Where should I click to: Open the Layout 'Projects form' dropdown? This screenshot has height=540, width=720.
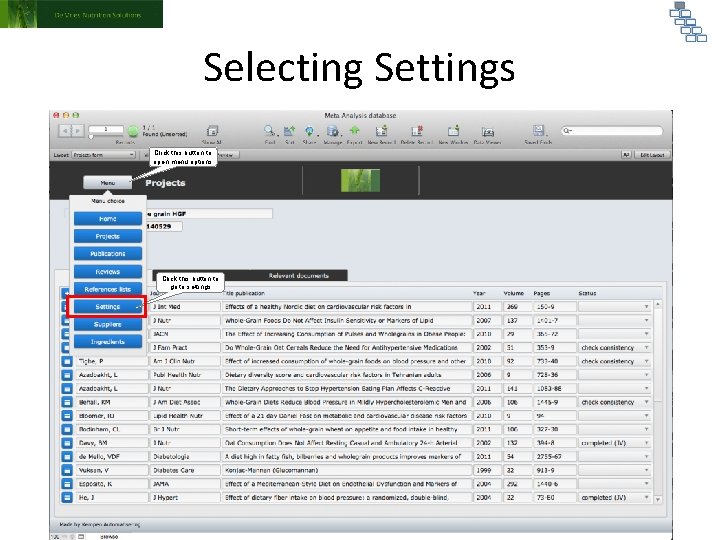pos(104,155)
